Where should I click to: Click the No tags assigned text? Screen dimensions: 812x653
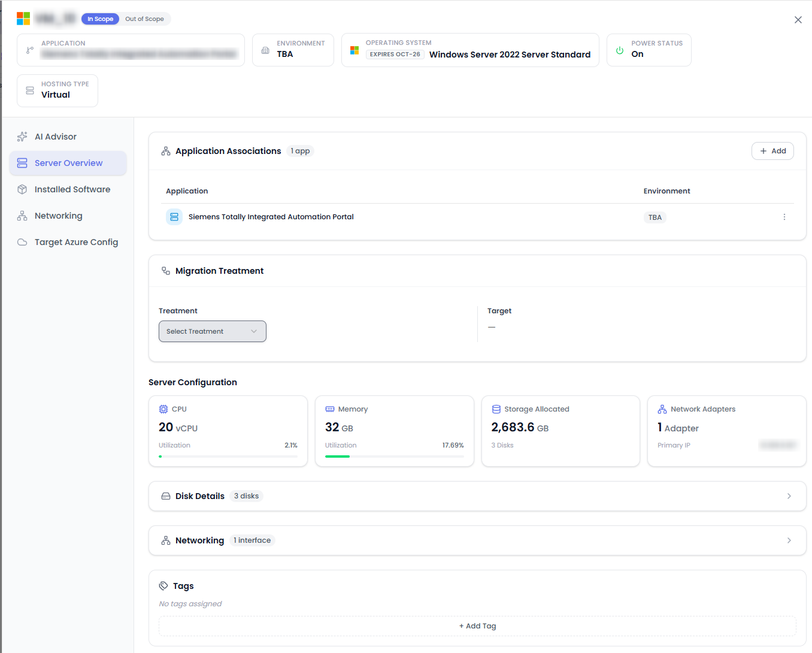point(190,604)
